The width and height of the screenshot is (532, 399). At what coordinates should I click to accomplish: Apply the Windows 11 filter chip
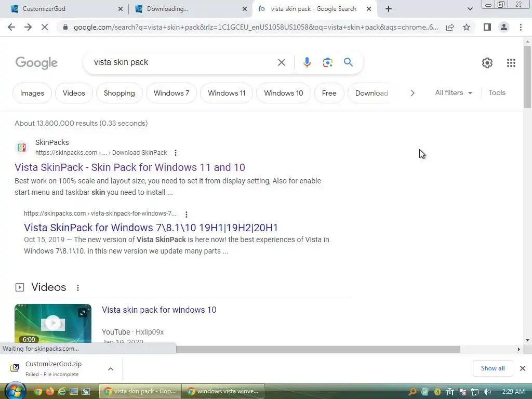(x=227, y=93)
